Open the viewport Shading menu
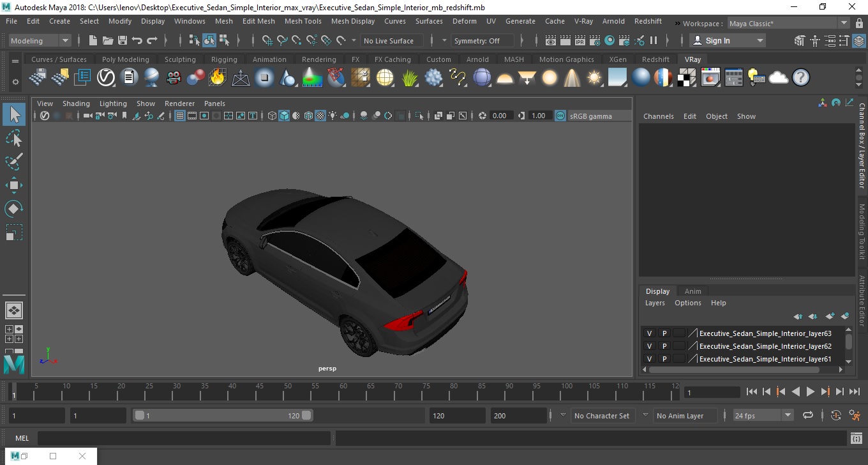Image resolution: width=868 pixels, height=465 pixels. pyautogui.click(x=76, y=103)
